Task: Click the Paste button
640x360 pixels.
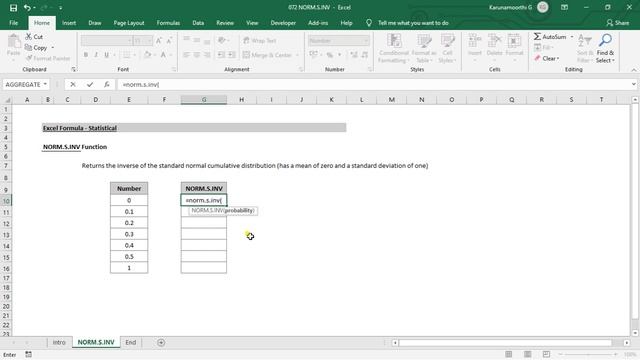Action: point(13,46)
